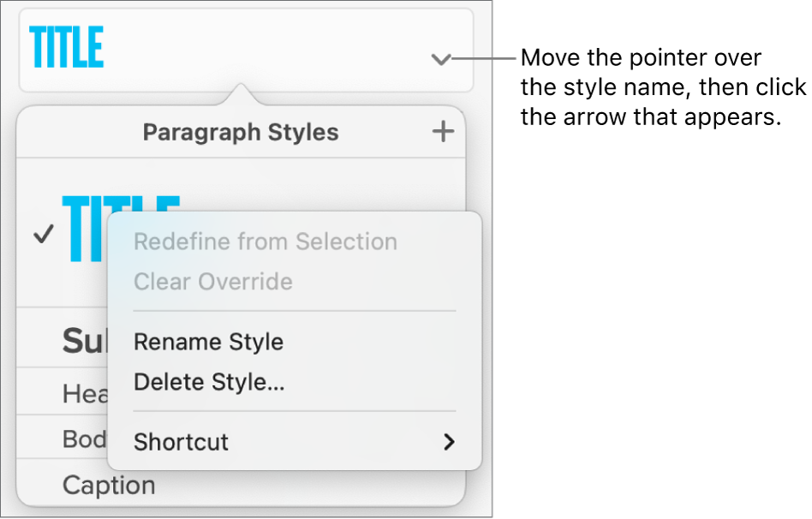
Task: Click the down arrow beside the Title style name
Action: (x=440, y=60)
